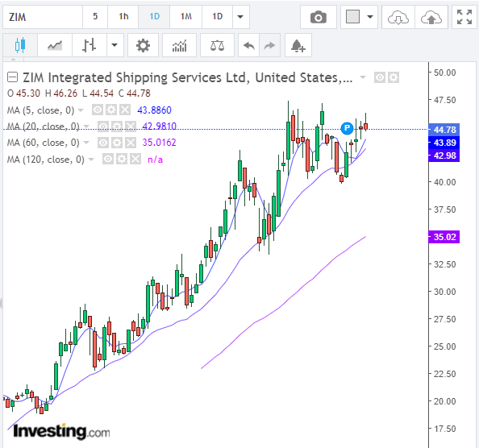Open settings for MA 120 indicator
The width and height of the screenshot is (479, 448).
(x=122, y=159)
